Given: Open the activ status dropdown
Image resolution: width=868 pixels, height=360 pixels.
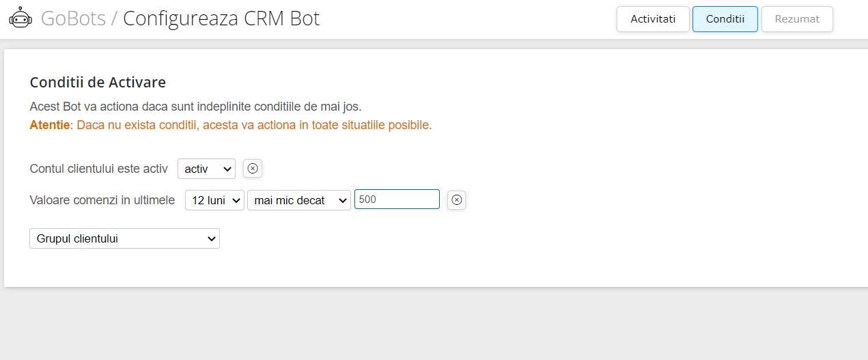Looking at the screenshot, I should point(206,169).
